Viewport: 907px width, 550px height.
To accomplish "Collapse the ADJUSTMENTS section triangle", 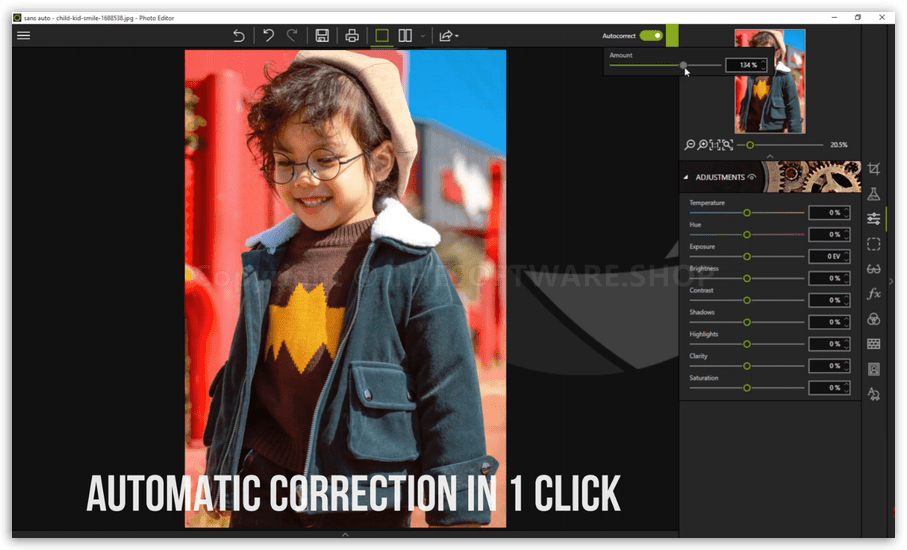I will pyautogui.click(x=686, y=178).
